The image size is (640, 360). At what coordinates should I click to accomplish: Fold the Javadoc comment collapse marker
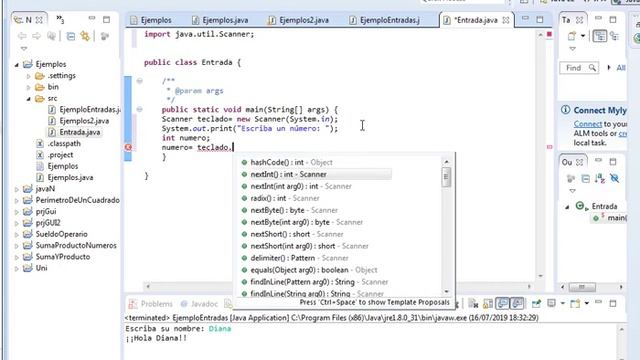click(140, 81)
